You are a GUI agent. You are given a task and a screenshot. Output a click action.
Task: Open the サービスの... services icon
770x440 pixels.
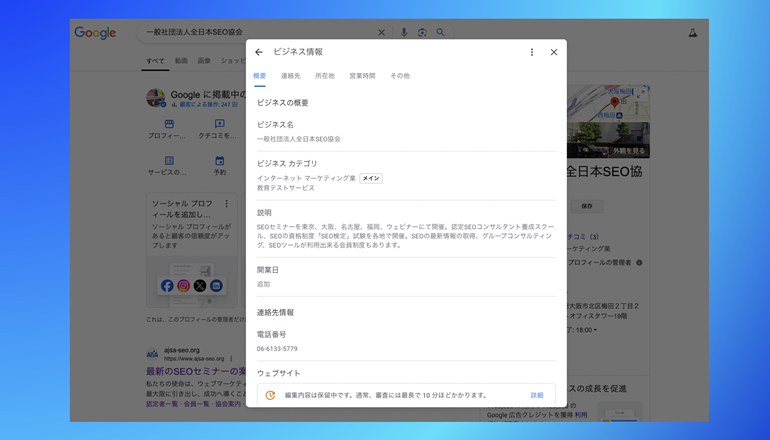[x=169, y=161]
